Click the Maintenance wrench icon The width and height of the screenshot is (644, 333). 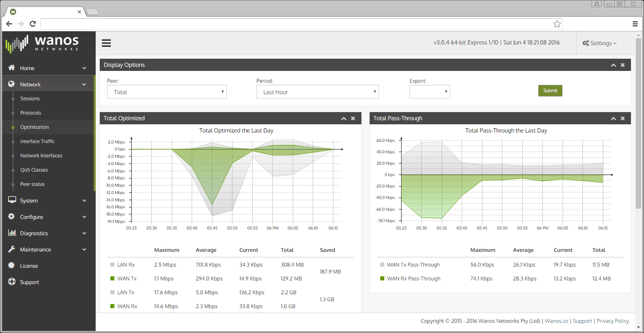[x=11, y=249]
